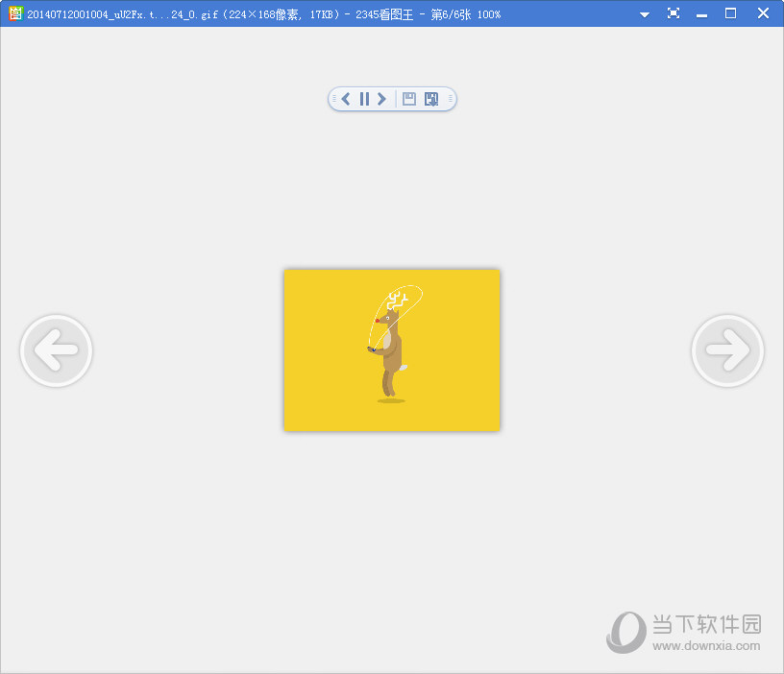Expand the left grip of floating toolbar
This screenshot has height=674, width=784.
(333, 99)
